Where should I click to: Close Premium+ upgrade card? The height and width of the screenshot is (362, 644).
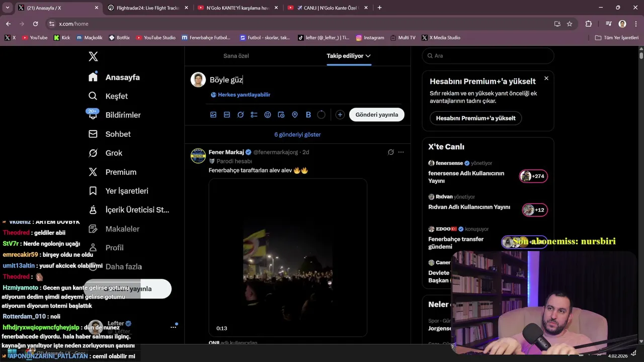(546, 78)
